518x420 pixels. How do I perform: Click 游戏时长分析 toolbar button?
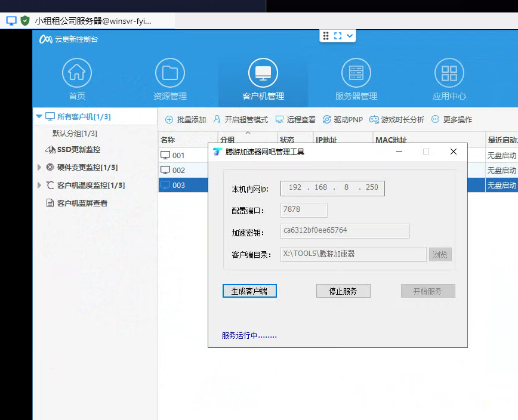(x=397, y=119)
